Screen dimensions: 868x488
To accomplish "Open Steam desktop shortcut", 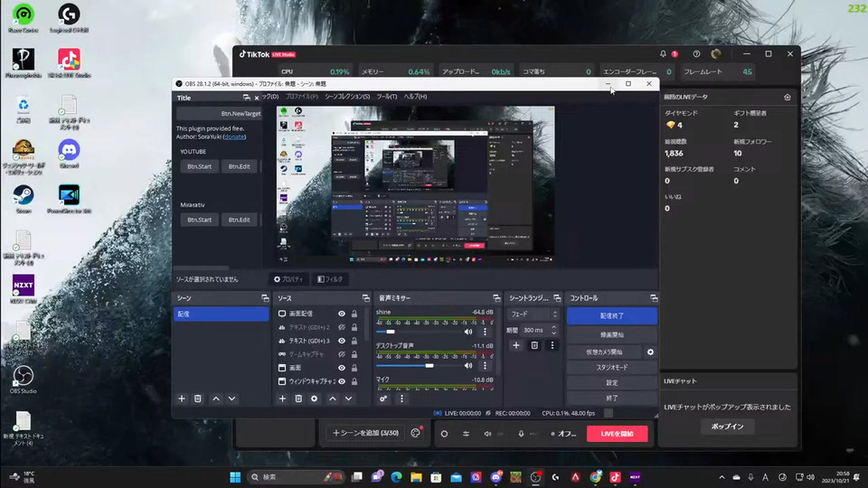I will point(24,199).
